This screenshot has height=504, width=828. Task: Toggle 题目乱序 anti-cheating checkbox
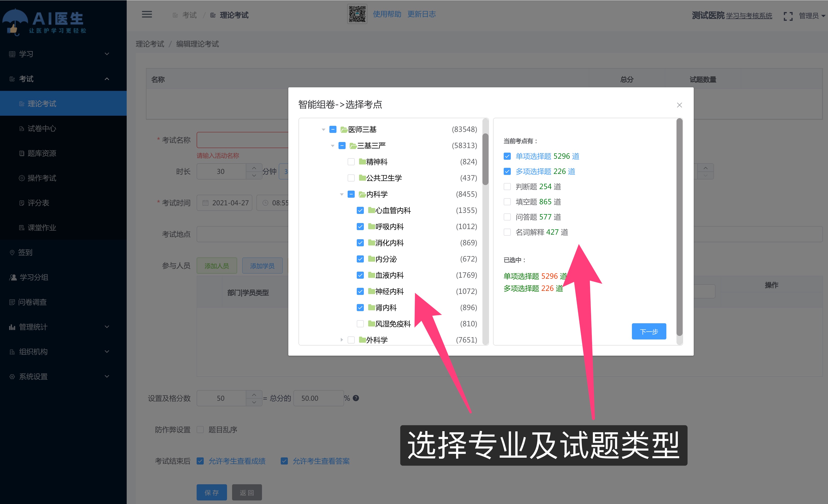click(x=200, y=430)
